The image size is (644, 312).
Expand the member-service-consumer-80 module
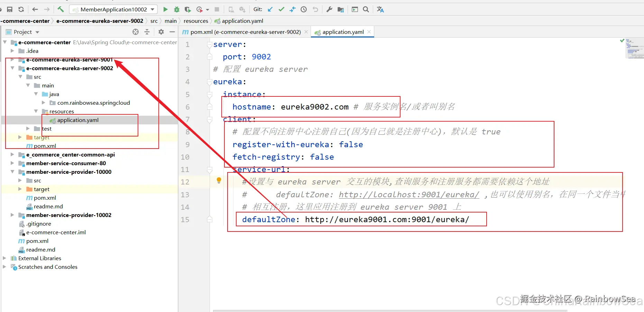[x=12, y=163]
